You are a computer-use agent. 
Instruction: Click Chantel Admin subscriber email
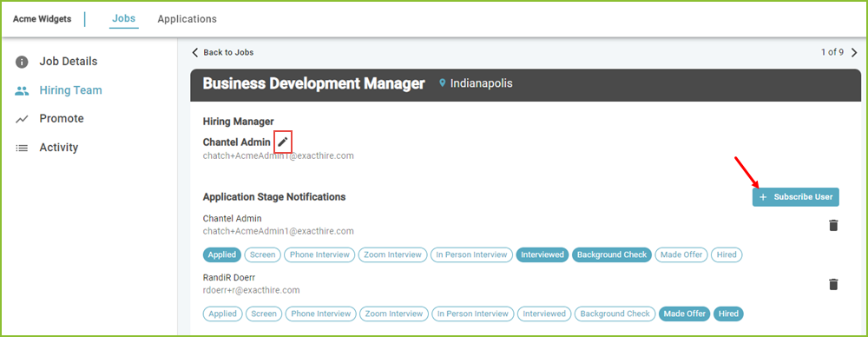pos(279,231)
